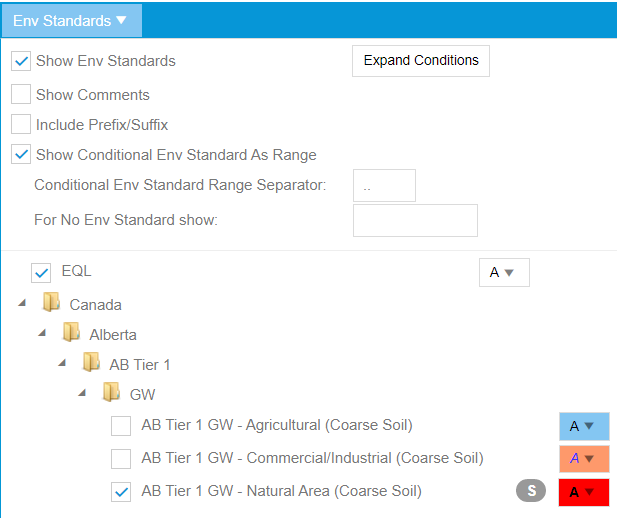Open the EQL format dropdown
This screenshot has height=518, width=633.
504,272
